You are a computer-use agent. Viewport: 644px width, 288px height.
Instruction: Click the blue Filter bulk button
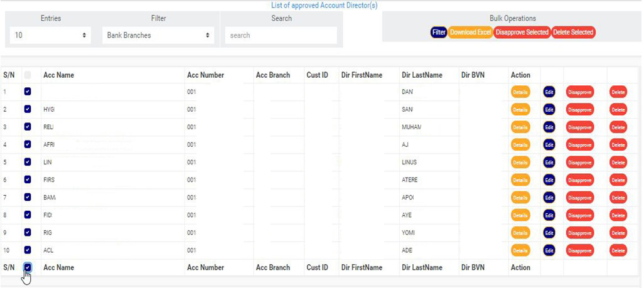tap(439, 32)
